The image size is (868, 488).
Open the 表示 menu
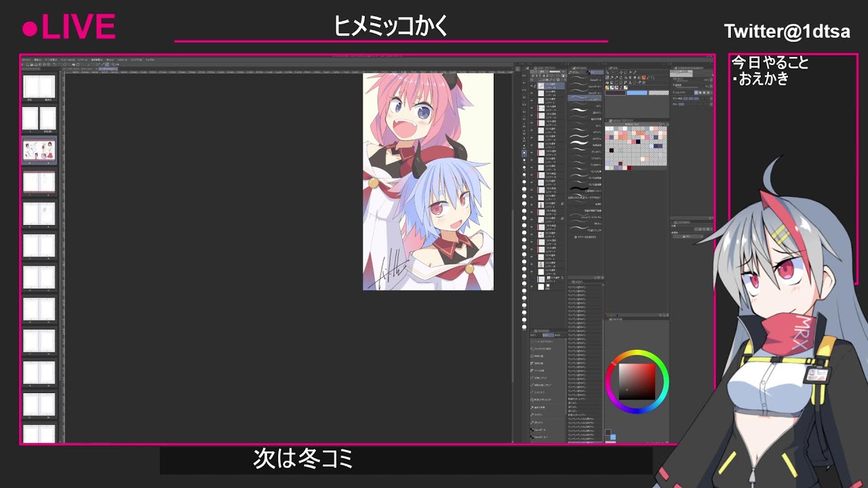[x=108, y=60]
